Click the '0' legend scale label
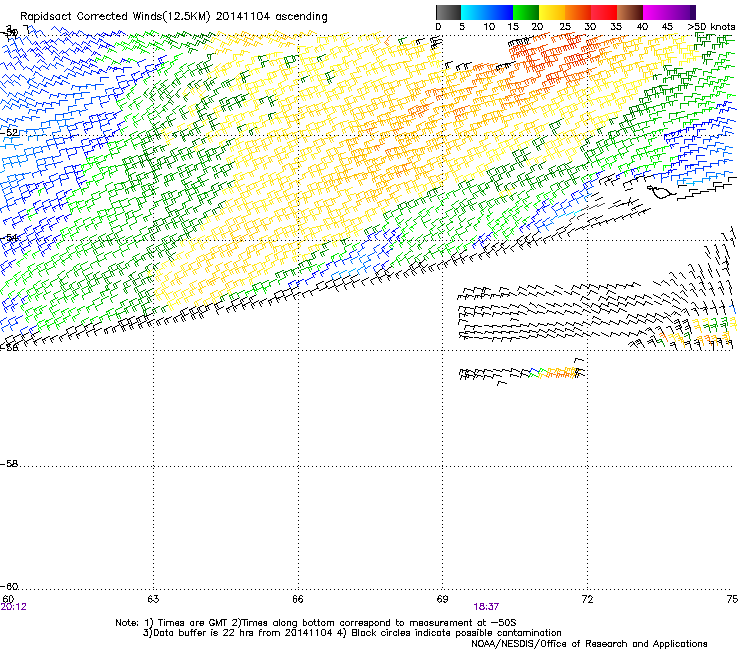Image resolution: width=740 pixels, height=650 pixels. (x=438, y=27)
